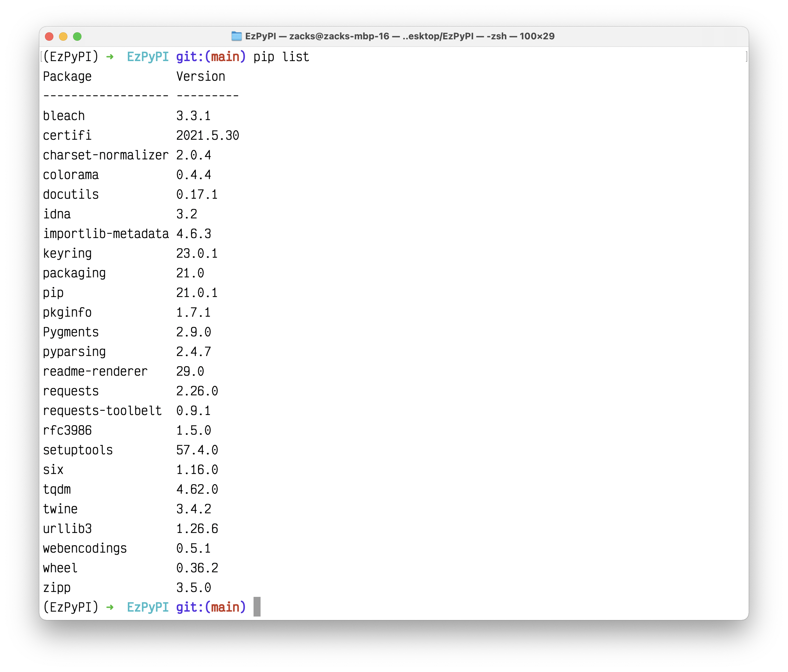
Task: Click the red close window button
Action: coord(49,37)
